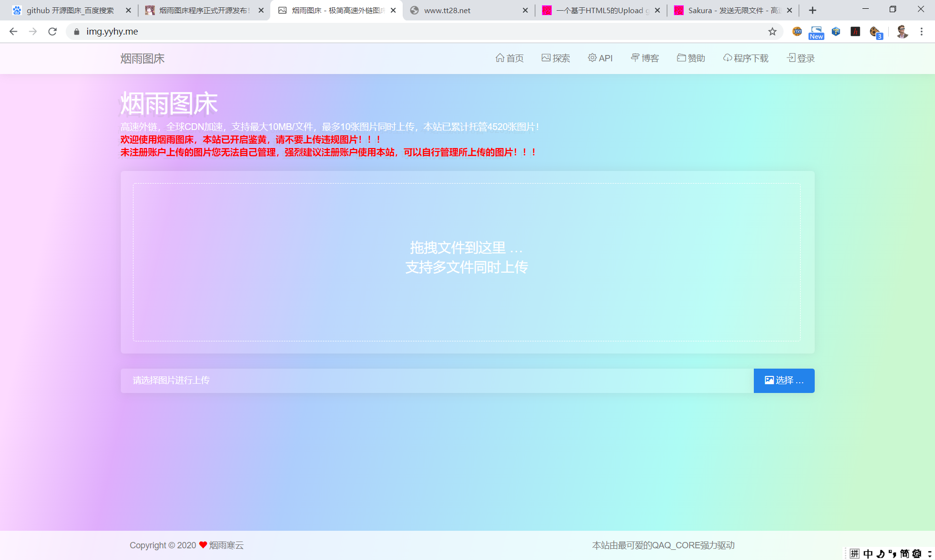This screenshot has width=935, height=560.
Task: Click the IME 拼 pinyin indicator
Action: [x=855, y=554]
